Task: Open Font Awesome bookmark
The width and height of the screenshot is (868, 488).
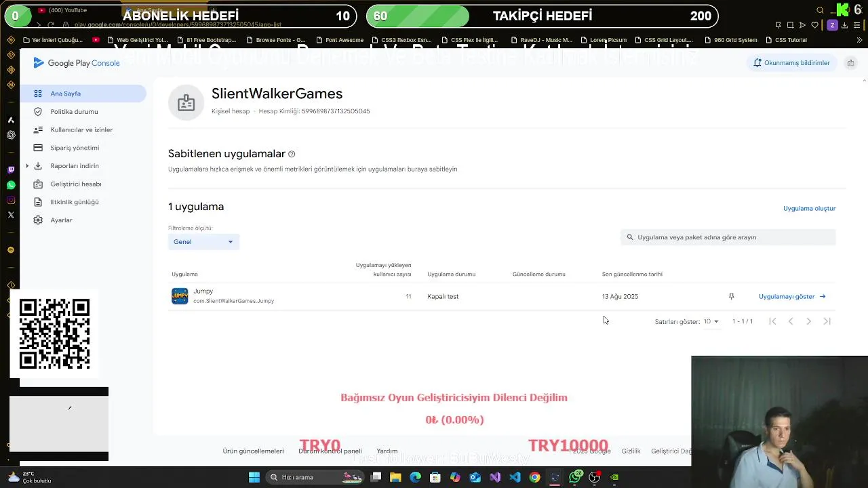Action: click(339, 40)
